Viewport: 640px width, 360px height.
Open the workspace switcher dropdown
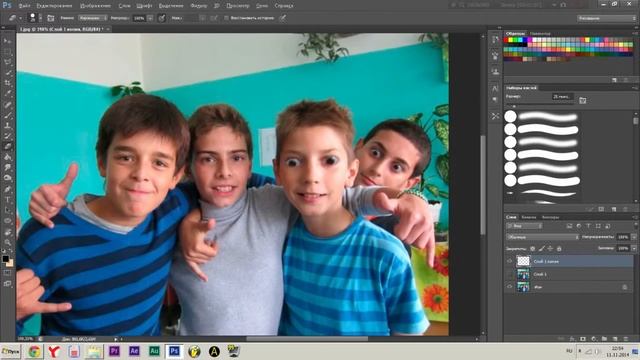tap(607, 18)
